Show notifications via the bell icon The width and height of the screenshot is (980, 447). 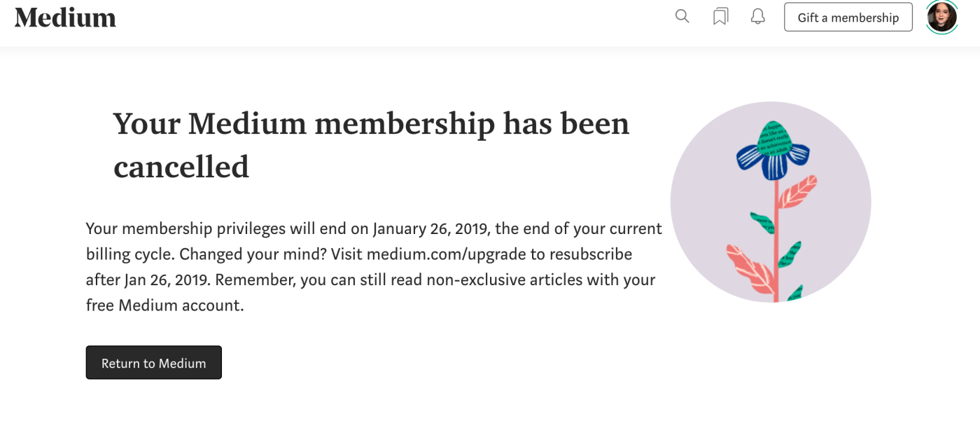[757, 17]
